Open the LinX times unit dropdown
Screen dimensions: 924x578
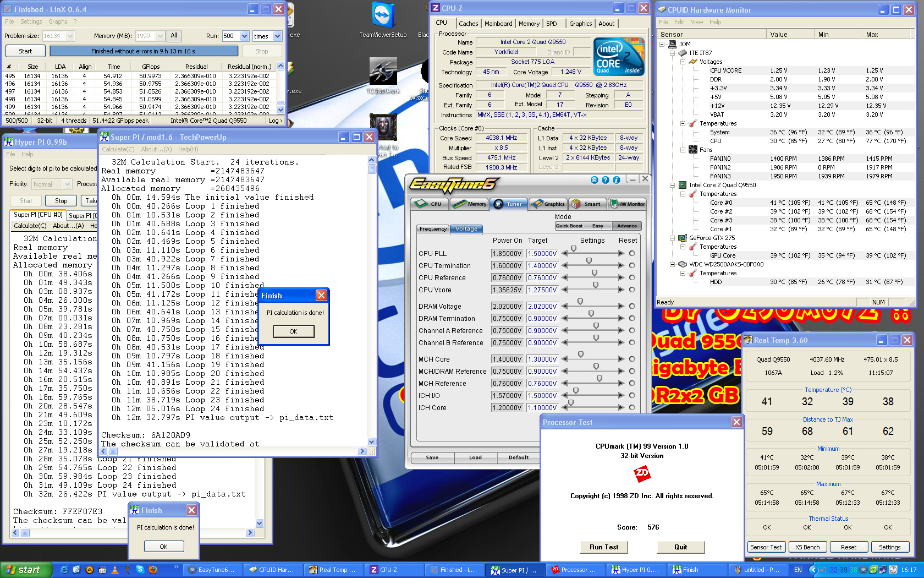point(277,36)
